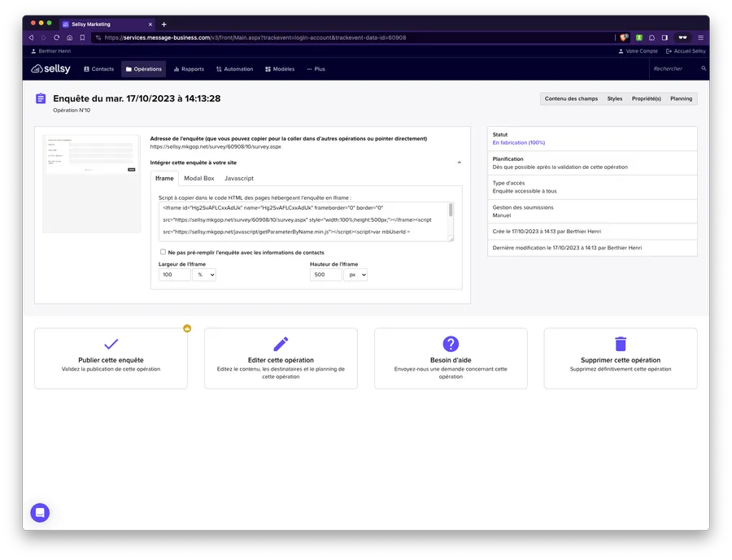Click the blue checkmark publish icon
Image resolution: width=732 pixels, height=560 pixels.
[x=111, y=344]
